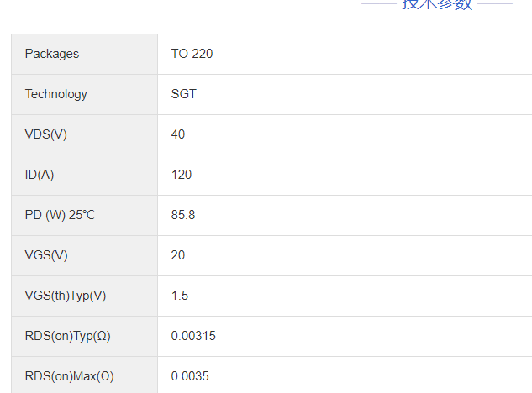532x393 pixels.
Task: Click the value 0.00315
Action: [x=193, y=336]
